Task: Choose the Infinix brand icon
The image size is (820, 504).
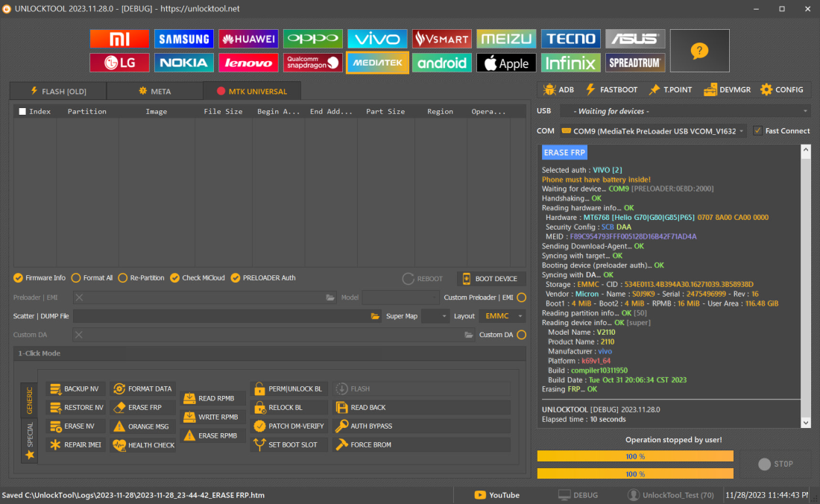Action: pos(570,63)
